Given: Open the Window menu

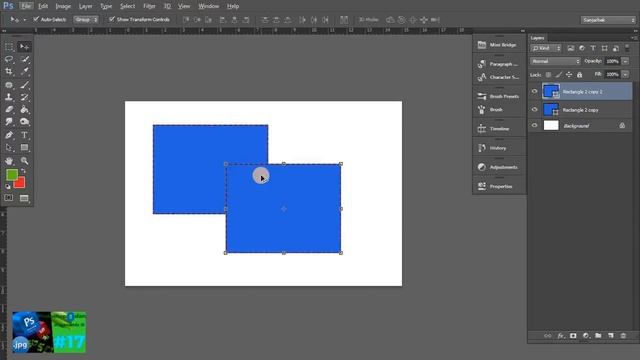Looking at the screenshot, I should coord(209,6).
